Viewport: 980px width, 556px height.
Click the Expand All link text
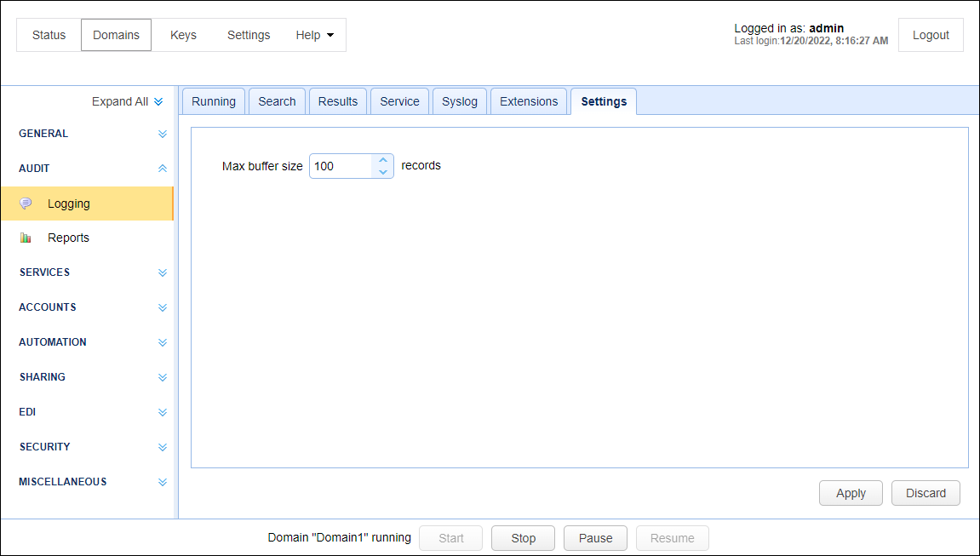[120, 102]
